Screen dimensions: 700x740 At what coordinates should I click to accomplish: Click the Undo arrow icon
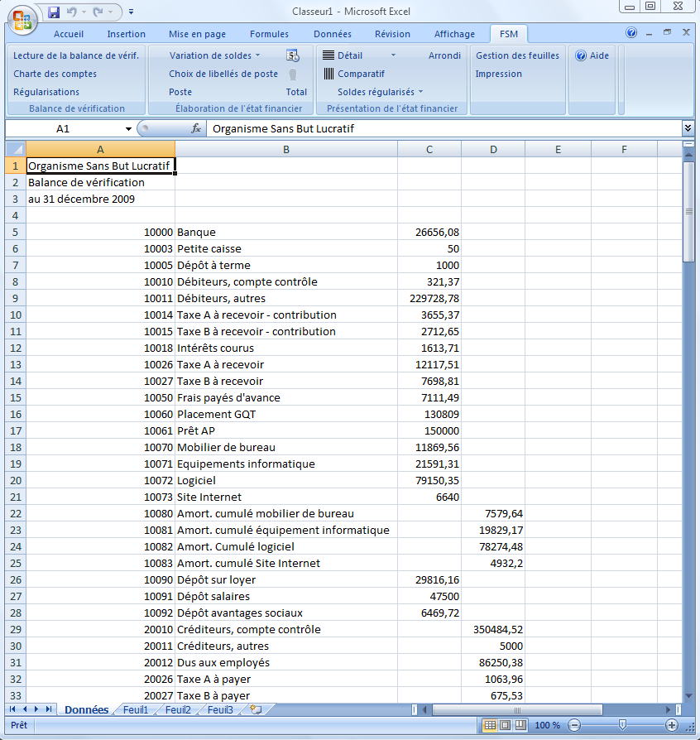(72, 12)
